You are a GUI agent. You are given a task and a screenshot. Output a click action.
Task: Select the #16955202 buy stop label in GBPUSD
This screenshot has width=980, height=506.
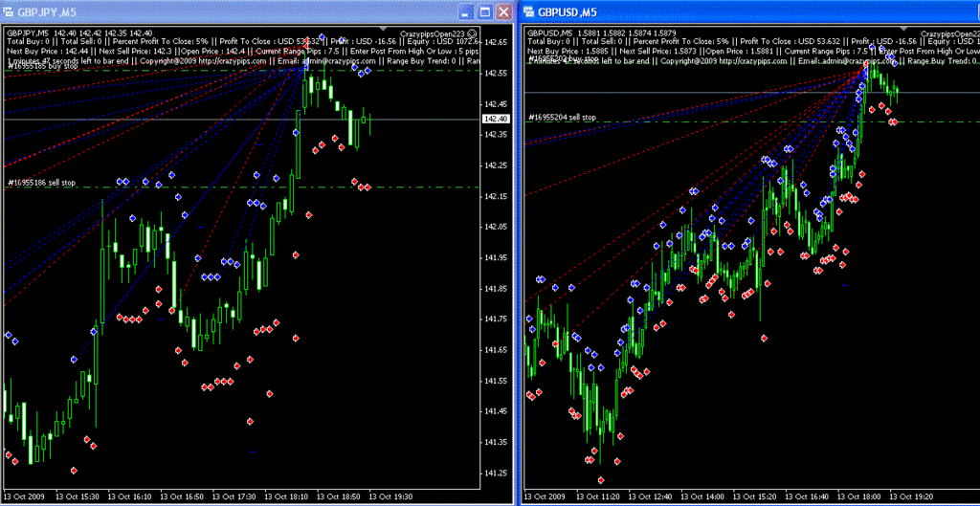point(564,58)
